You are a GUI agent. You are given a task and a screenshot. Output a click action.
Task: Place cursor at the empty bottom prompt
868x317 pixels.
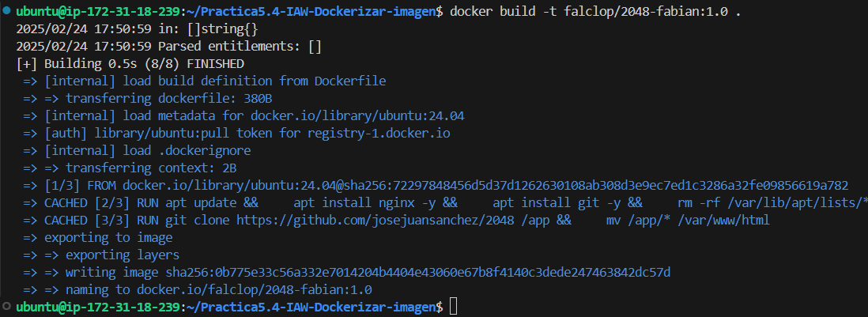pyautogui.click(x=452, y=306)
